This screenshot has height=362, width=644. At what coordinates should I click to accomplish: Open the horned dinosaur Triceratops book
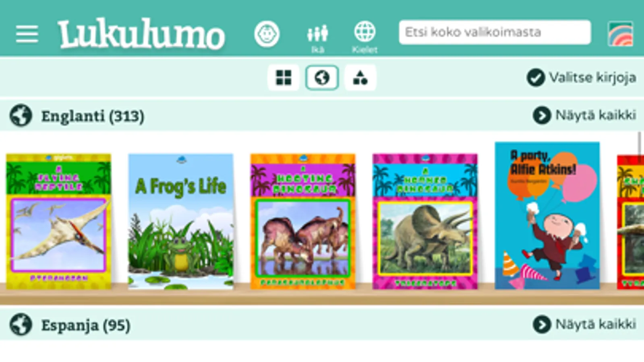425,221
